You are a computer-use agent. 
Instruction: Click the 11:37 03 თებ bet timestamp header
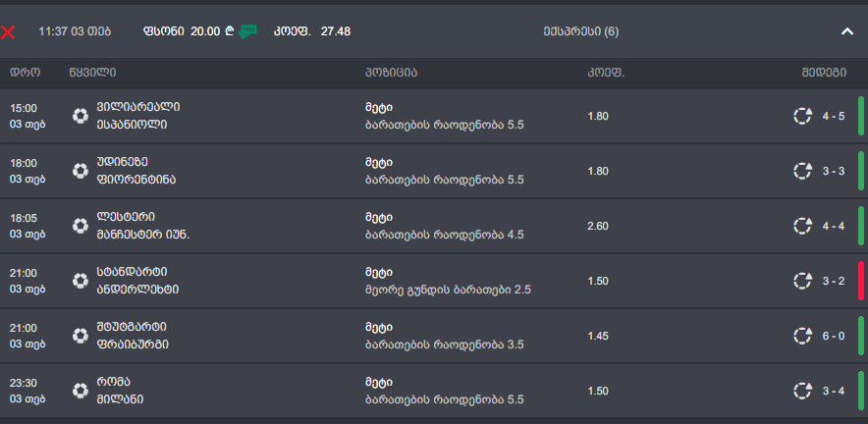(75, 31)
